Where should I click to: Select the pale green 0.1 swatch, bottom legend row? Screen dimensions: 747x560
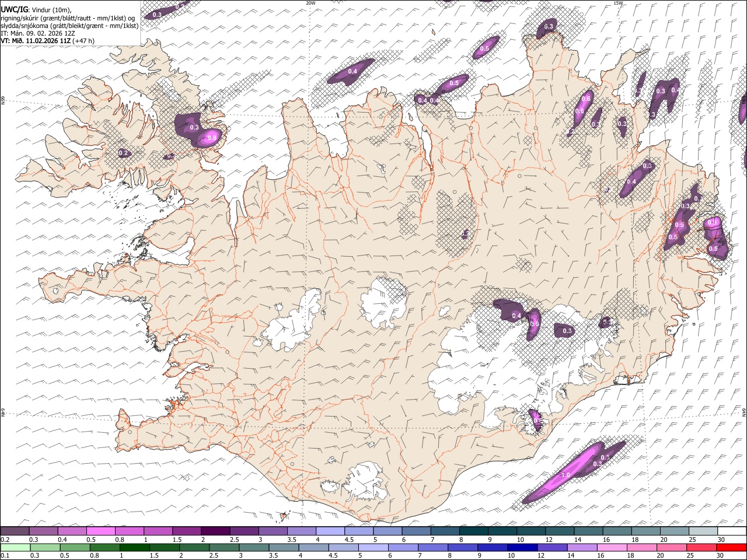point(15,547)
